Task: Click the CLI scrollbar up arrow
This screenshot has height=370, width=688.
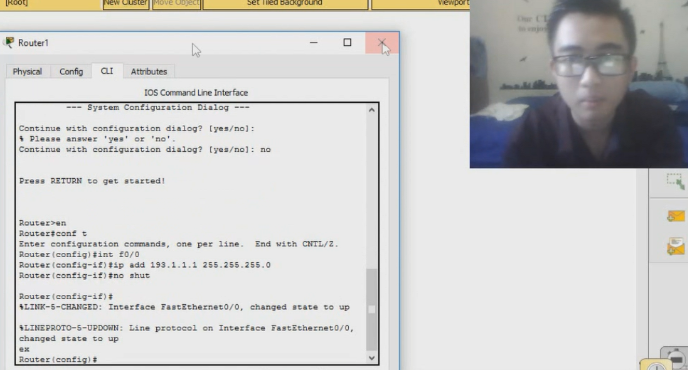Action: click(x=372, y=110)
